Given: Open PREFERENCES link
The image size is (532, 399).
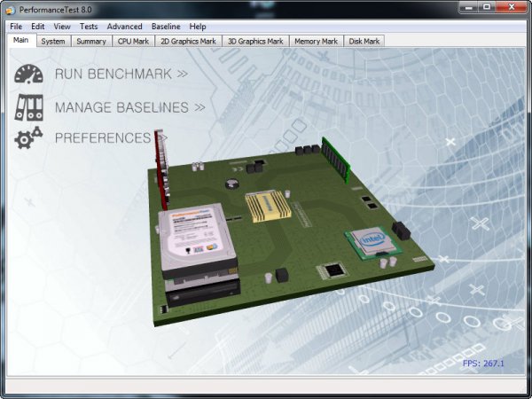Looking at the screenshot, I should coord(112,137).
